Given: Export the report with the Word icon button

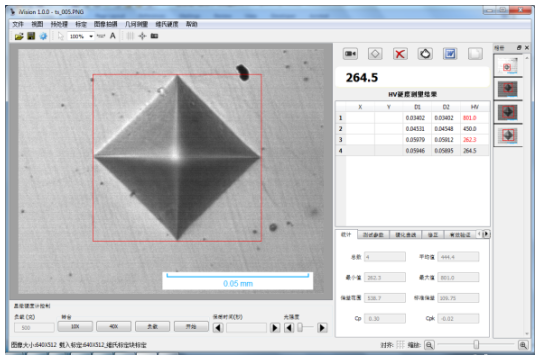Looking at the screenshot, I should click(450, 54).
